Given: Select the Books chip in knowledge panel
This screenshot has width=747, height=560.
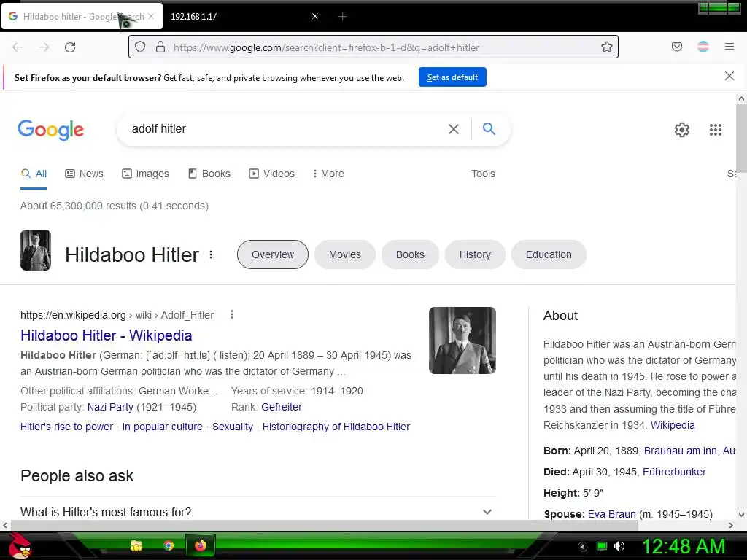Looking at the screenshot, I should point(410,254).
